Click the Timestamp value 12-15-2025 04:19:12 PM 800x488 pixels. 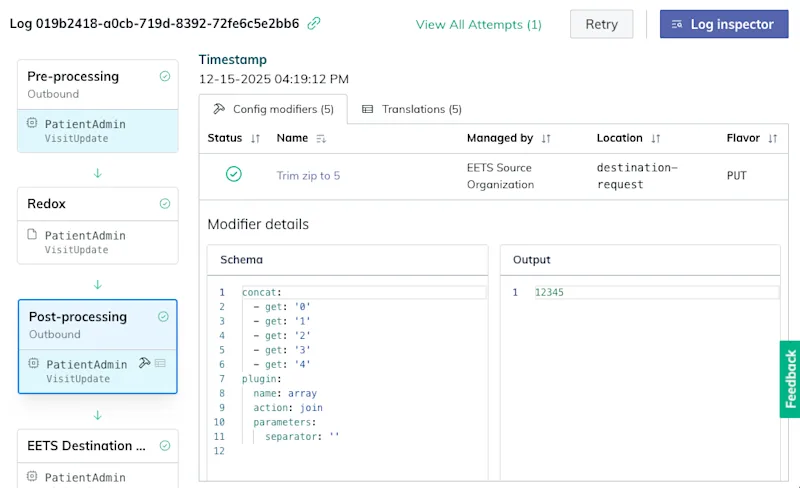[x=274, y=79]
